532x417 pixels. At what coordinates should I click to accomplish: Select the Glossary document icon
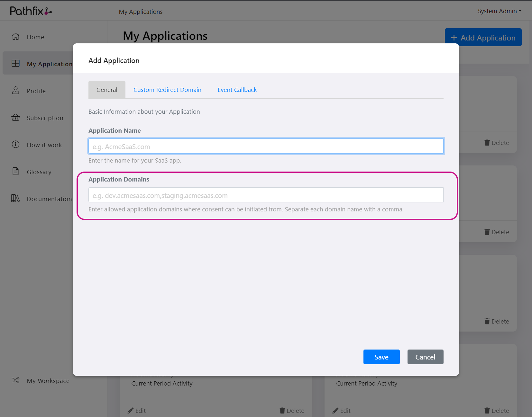pos(15,172)
